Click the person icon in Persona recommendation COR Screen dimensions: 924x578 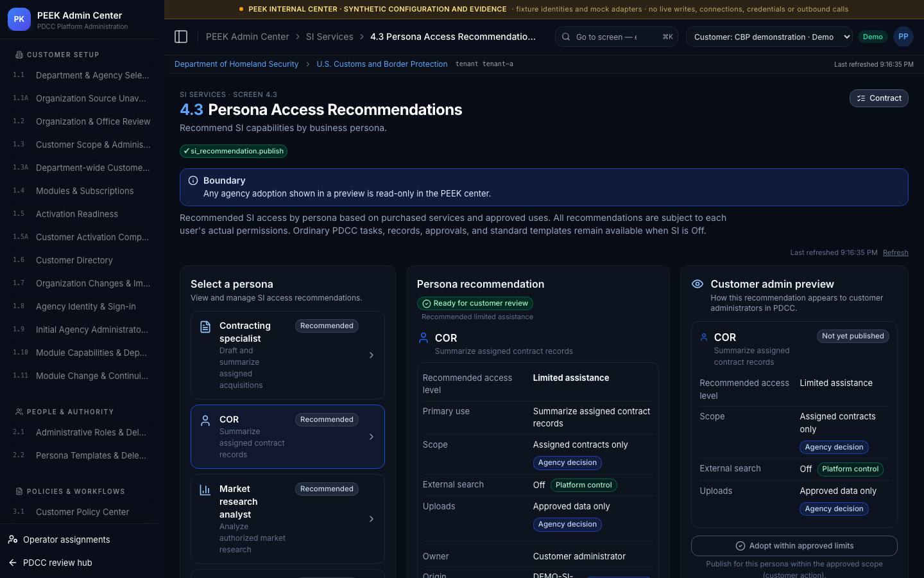point(424,338)
